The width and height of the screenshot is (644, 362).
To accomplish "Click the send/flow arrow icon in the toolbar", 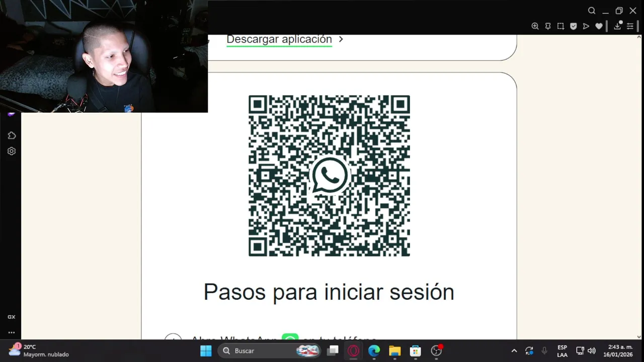I will point(586,26).
